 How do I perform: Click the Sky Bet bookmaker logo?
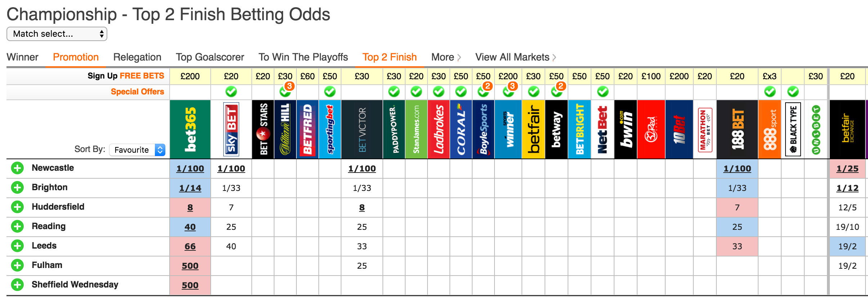pyautogui.click(x=231, y=129)
